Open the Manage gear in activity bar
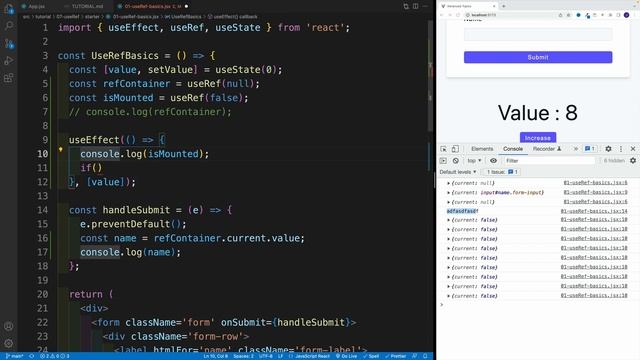The width and height of the screenshot is (640, 360). pos(9,343)
